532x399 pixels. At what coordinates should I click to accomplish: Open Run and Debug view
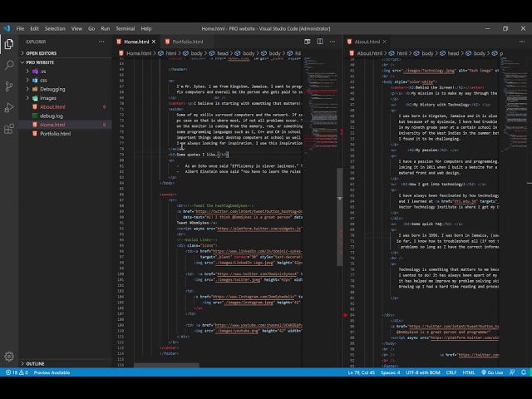(9, 107)
